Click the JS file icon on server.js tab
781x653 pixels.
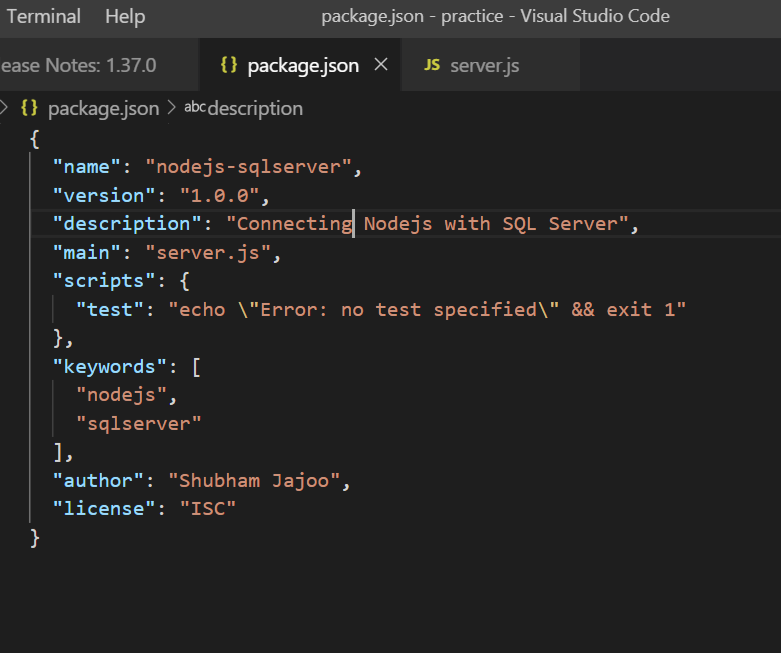click(432, 65)
